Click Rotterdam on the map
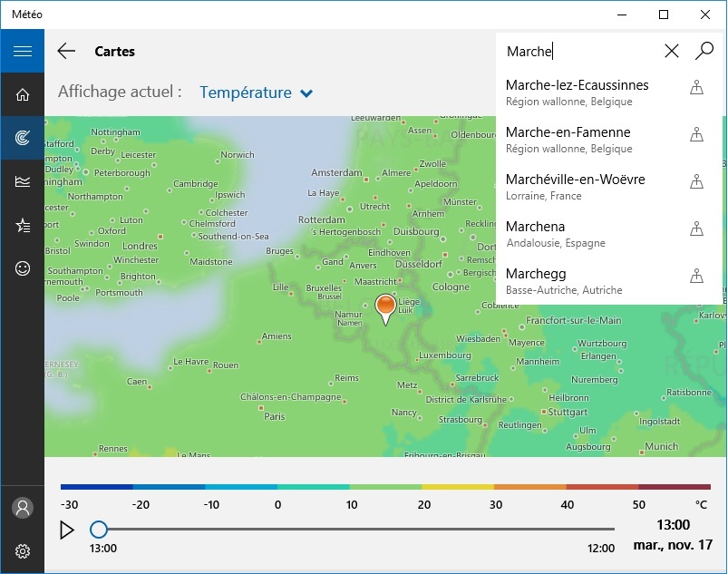The height and width of the screenshot is (574, 728). (x=321, y=219)
